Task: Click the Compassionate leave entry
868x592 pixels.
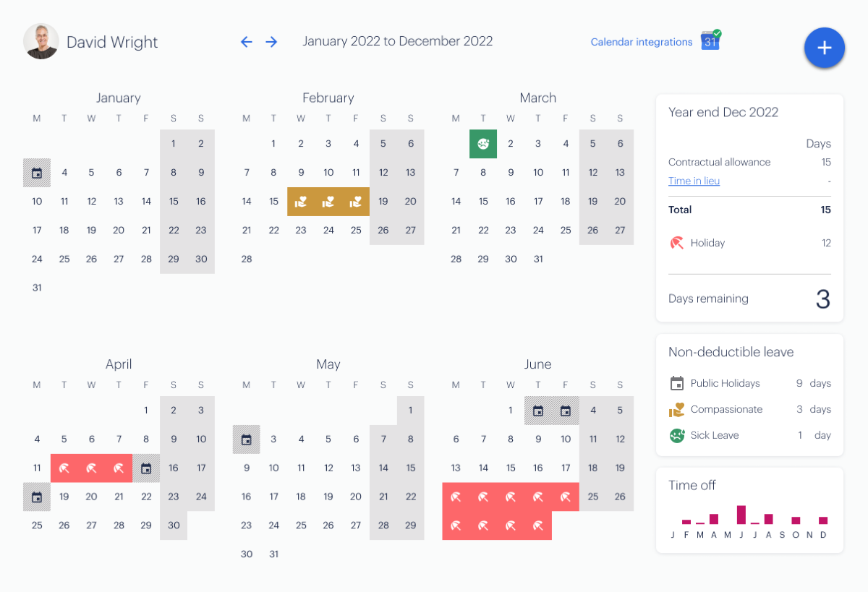Action: point(749,409)
